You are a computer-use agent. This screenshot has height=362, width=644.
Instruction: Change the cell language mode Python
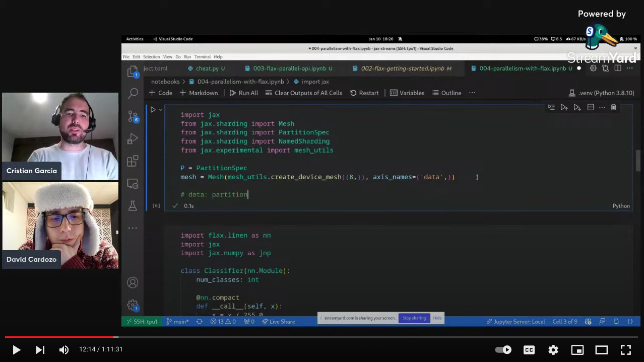click(621, 206)
